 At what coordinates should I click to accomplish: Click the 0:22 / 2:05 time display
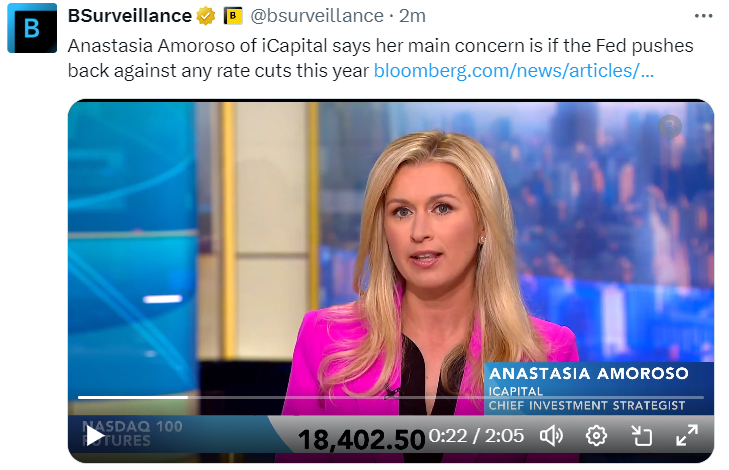coord(476,436)
